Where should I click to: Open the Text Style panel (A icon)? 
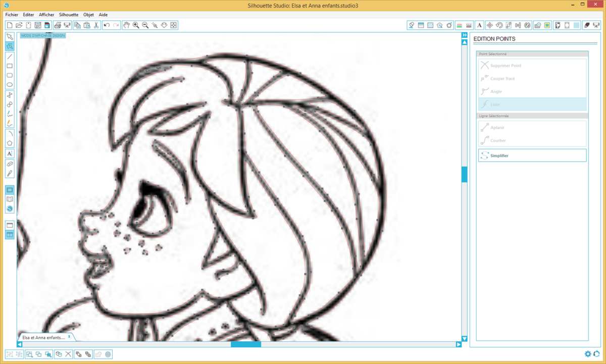coord(479,25)
